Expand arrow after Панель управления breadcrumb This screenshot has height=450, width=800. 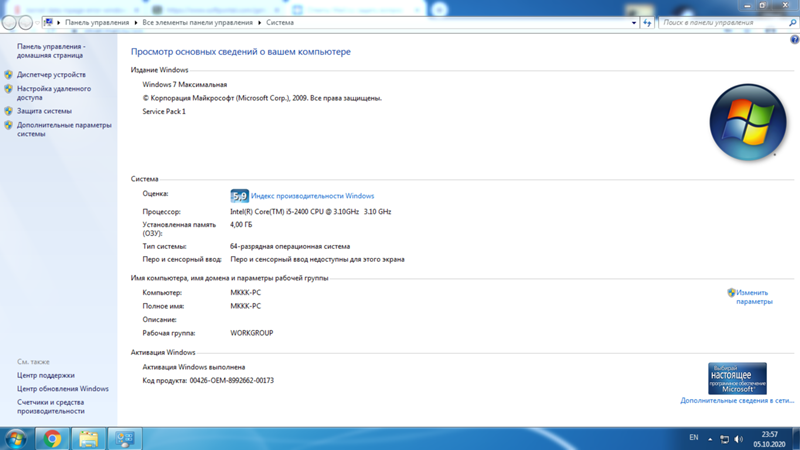coord(136,22)
